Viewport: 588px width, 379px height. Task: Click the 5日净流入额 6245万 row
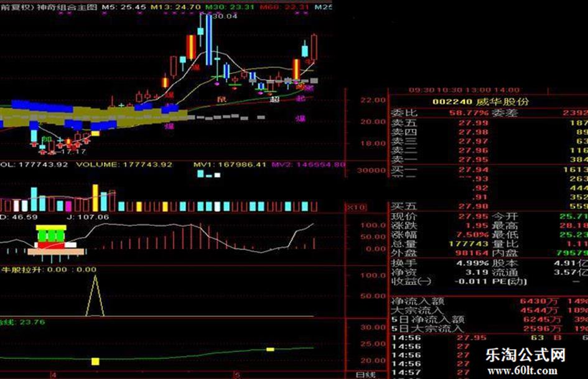pos(489,320)
